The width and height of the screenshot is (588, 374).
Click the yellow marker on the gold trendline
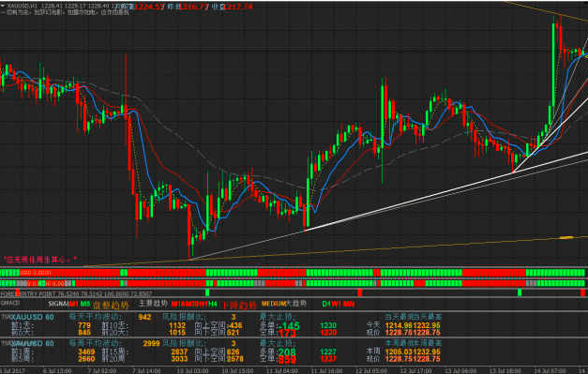click(566, 237)
